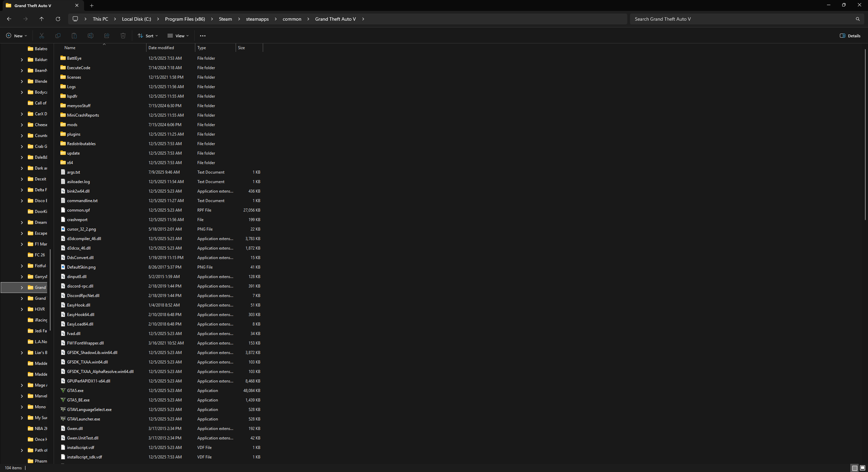Sort files by the Date modified column
868x472 pixels.
click(x=161, y=48)
